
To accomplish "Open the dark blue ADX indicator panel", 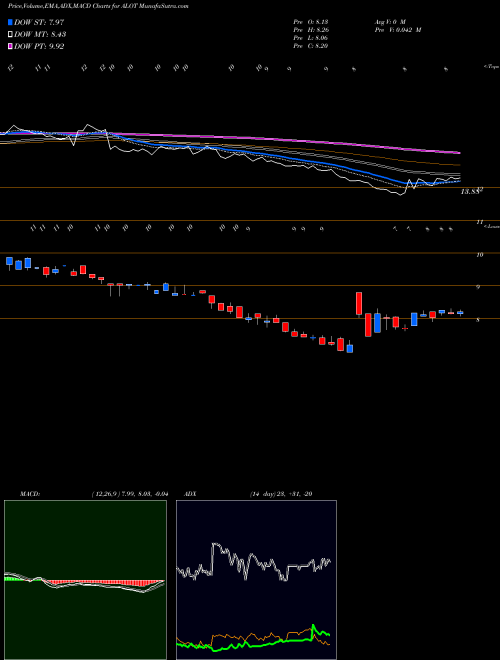I will pyautogui.click(x=256, y=580).
